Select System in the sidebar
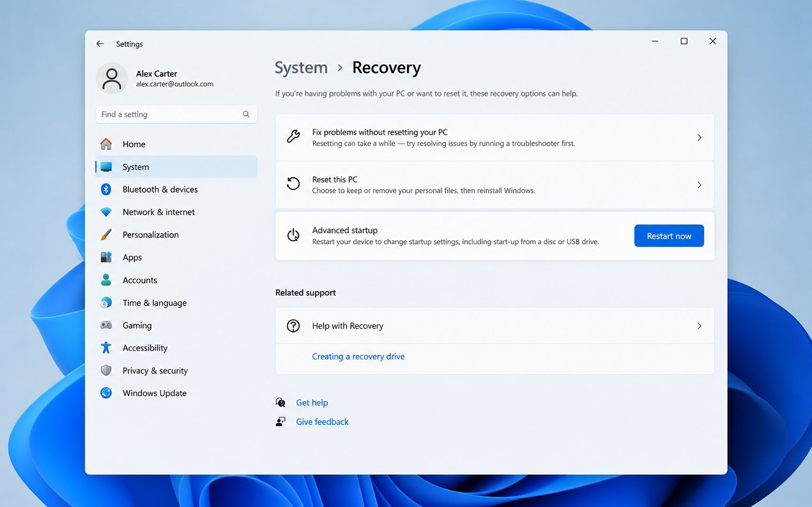 (176, 167)
